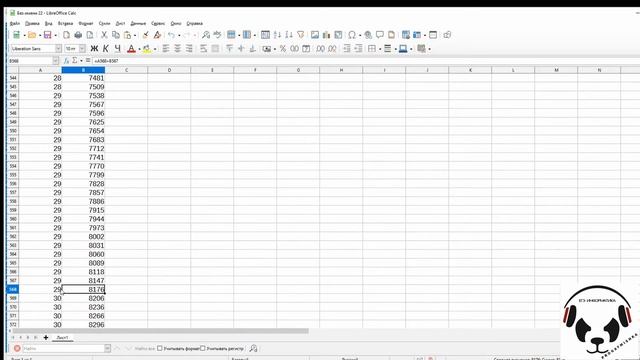This screenshot has width=640, height=360.
Task: Click the Insert comment speech bubble icon
Action: [x=380, y=35]
